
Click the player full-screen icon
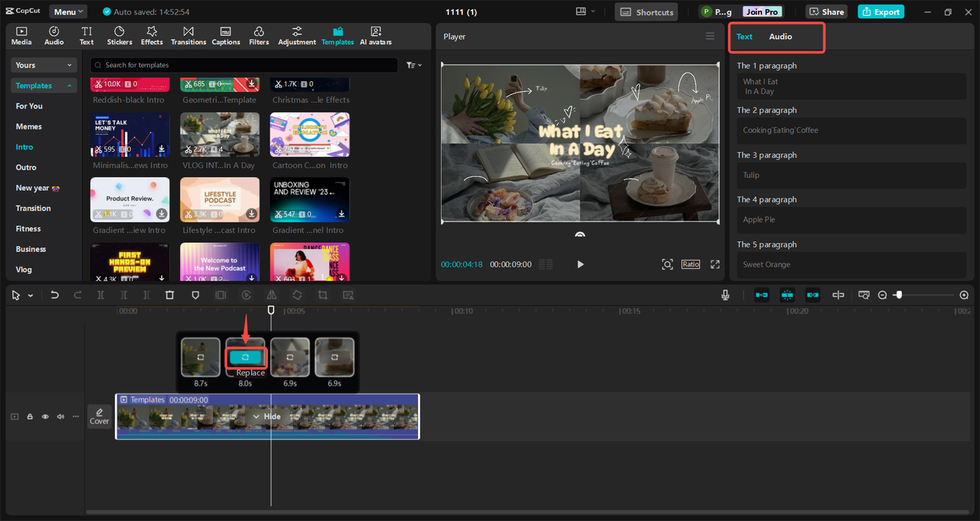[715, 264]
